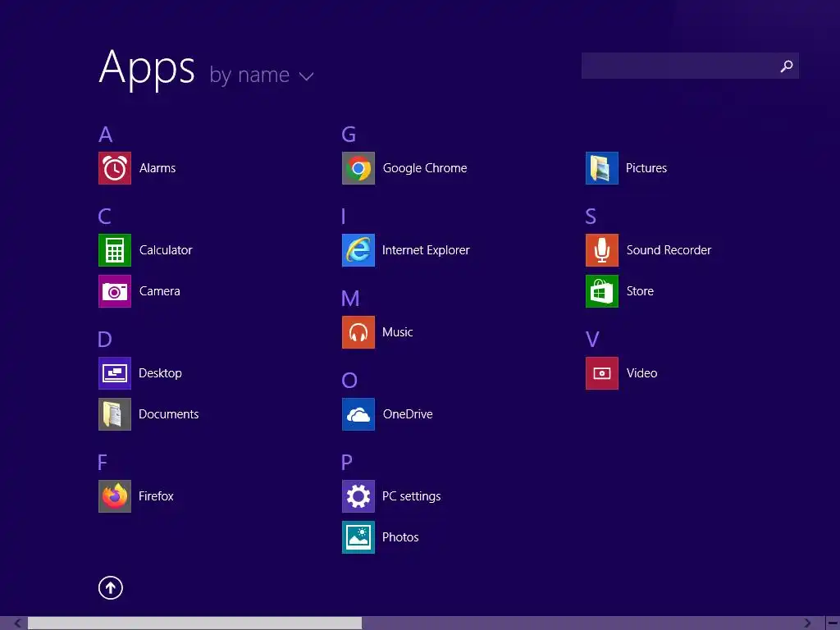
Task: Click the zoom-out minus button bottom corner
Action: [833, 623]
